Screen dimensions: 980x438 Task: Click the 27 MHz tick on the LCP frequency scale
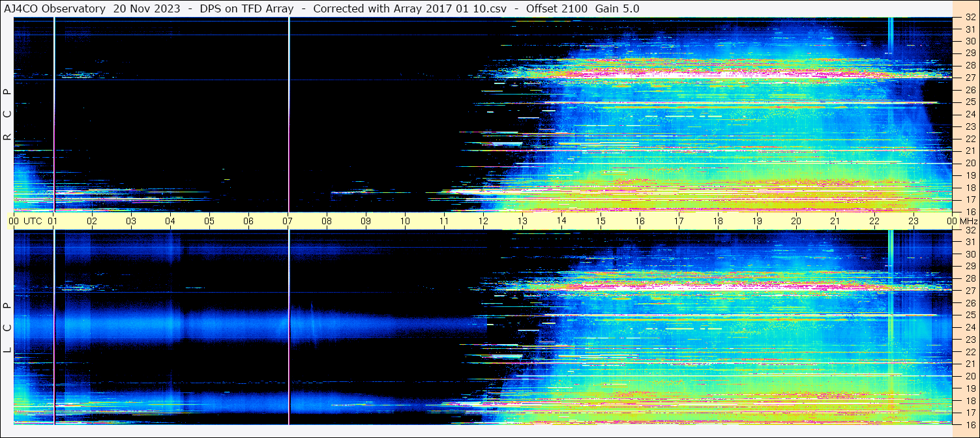click(x=970, y=291)
